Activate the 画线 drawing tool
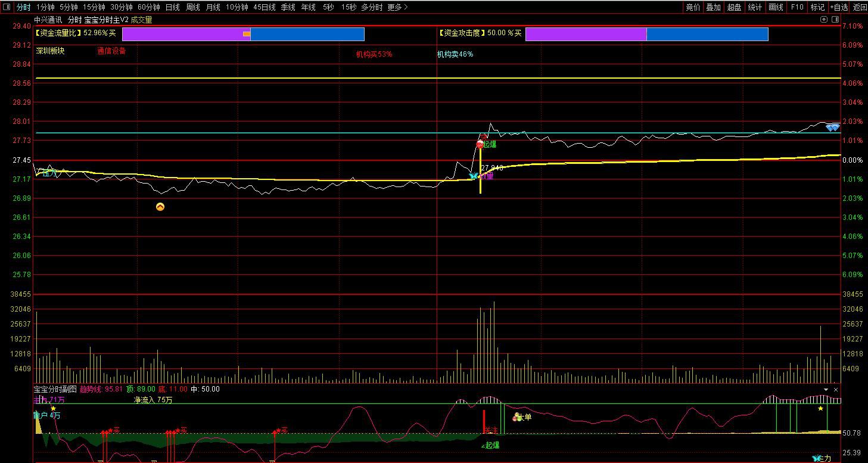 [776, 7]
